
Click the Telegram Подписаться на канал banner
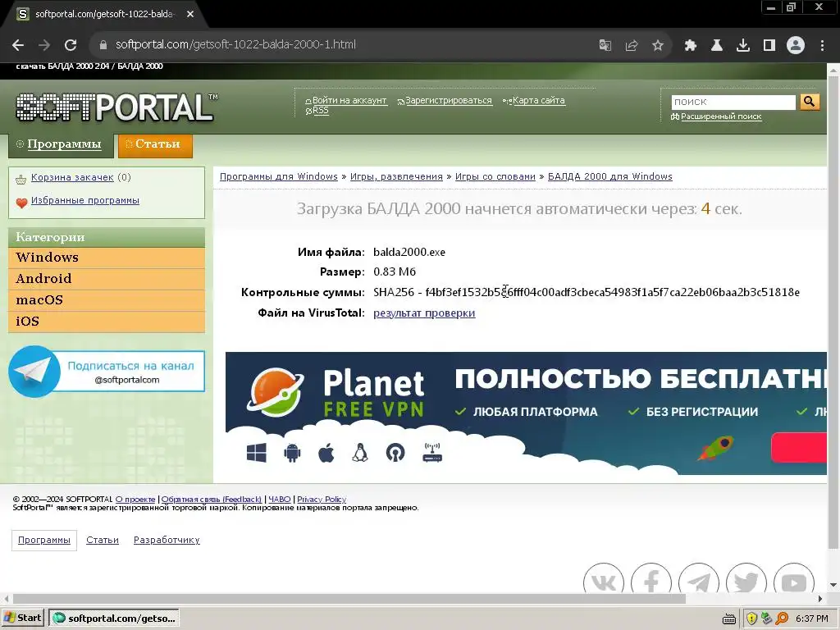(107, 372)
